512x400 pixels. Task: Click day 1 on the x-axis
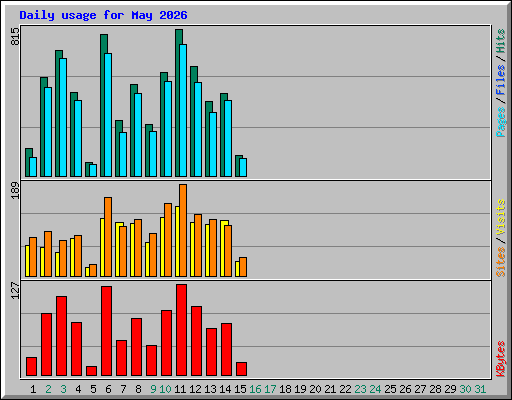tap(33, 389)
